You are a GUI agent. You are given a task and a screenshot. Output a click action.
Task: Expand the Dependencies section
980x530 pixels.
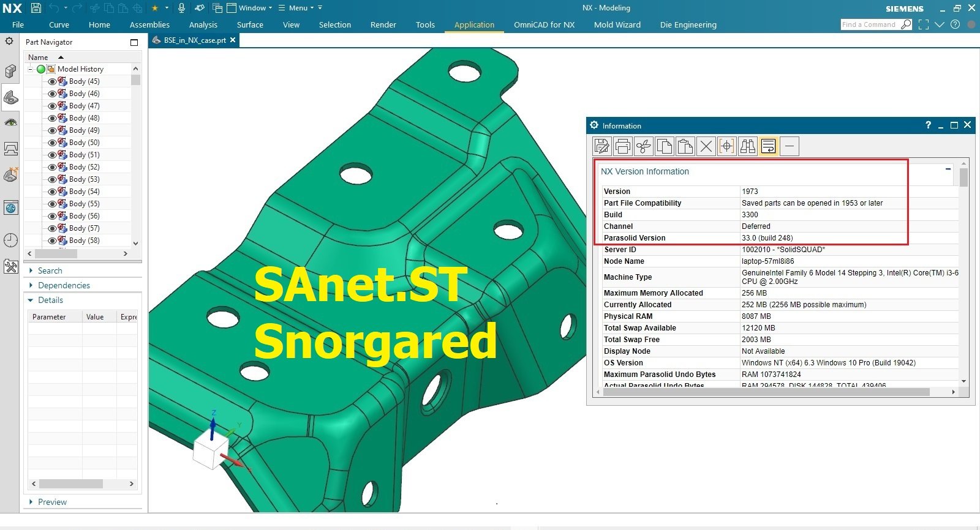click(31, 285)
